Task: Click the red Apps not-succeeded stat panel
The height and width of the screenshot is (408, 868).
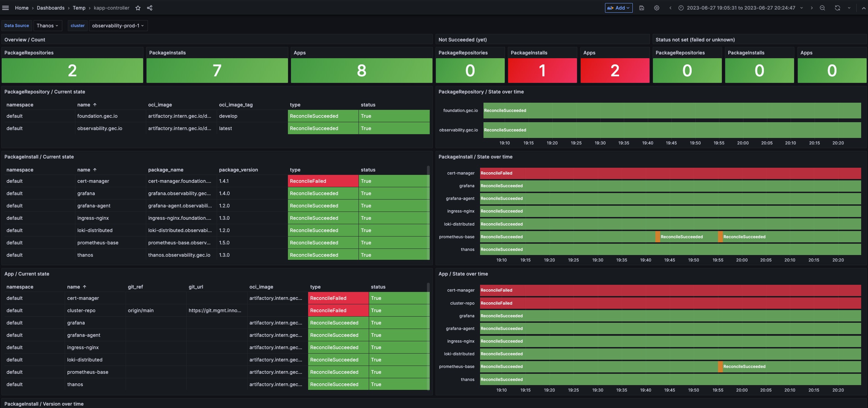Action: tap(615, 71)
